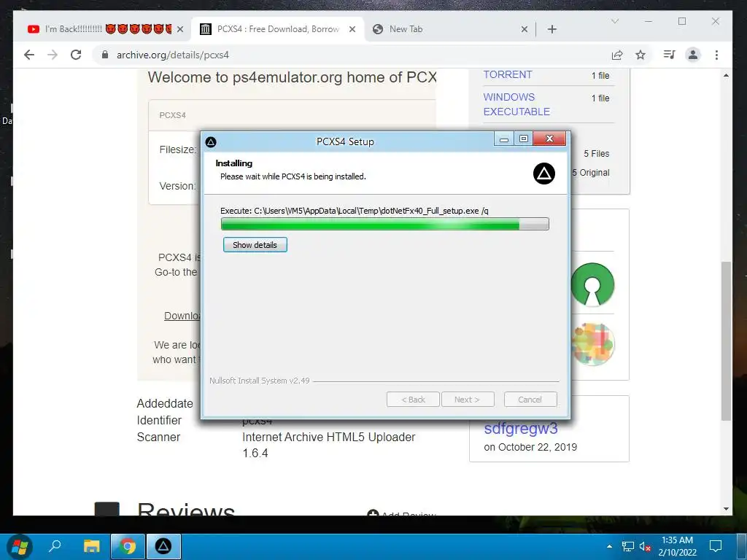Open the TORRENT download link
Screen dimensions: 747x560
click(508, 75)
